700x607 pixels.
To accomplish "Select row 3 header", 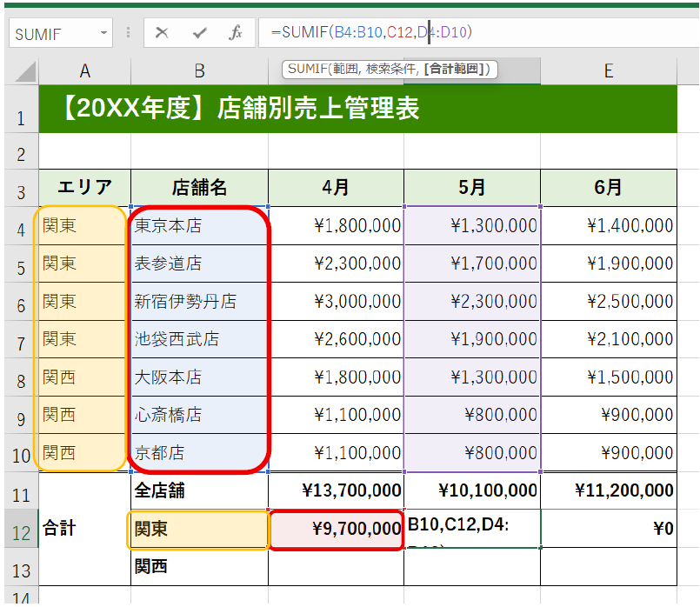I will [x=20, y=190].
